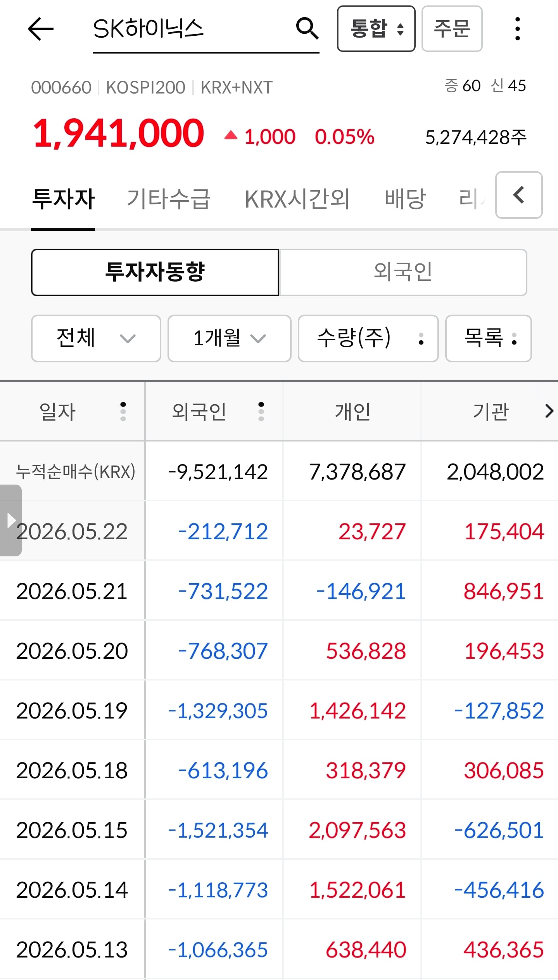Screen dimensions: 558x980
Task: Tap the search magnifier icon
Action: pyautogui.click(x=307, y=28)
